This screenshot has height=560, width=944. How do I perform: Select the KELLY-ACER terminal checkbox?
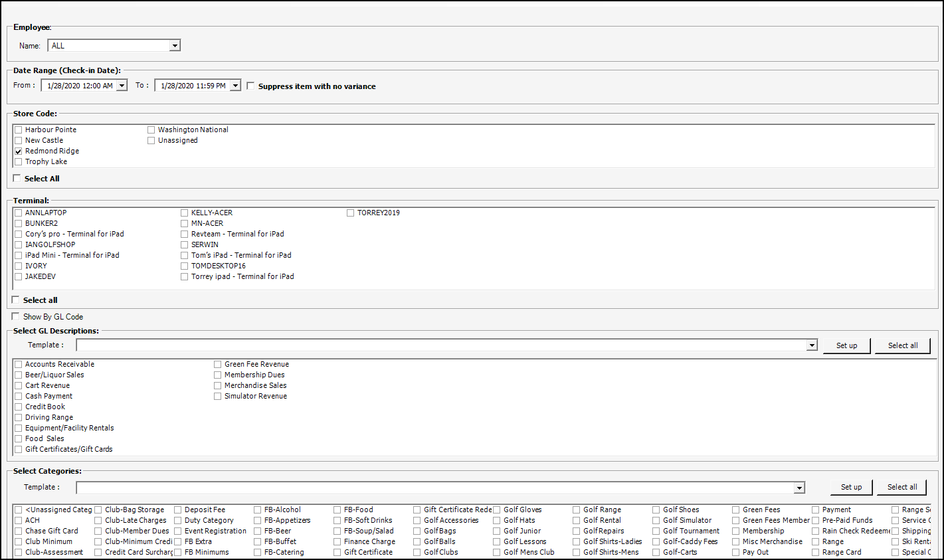click(x=185, y=213)
